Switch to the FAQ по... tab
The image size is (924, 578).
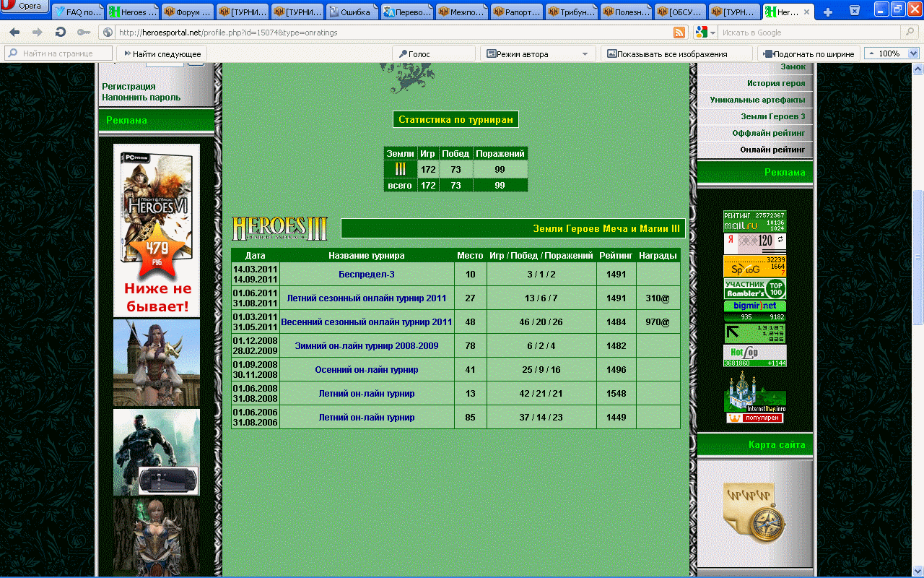click(x=78, y=12)
